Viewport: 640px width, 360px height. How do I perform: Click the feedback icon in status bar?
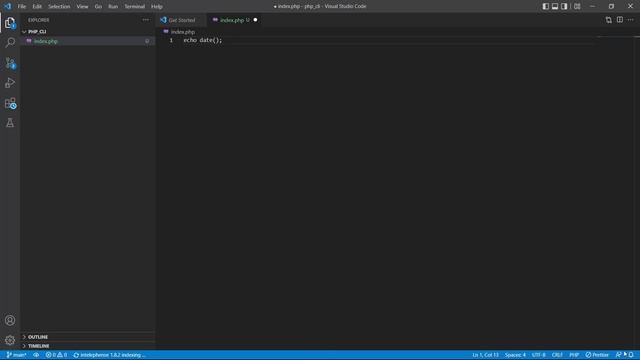(619, 355)
